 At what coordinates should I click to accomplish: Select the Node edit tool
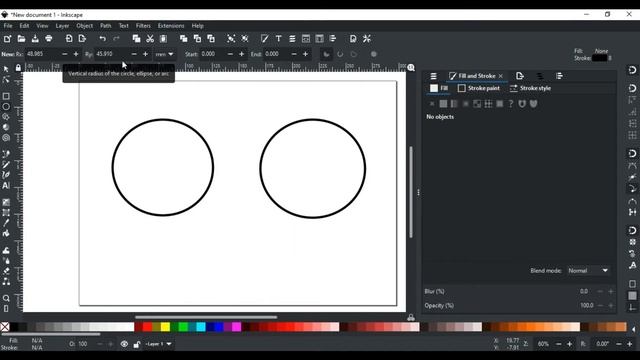[6, 80]
